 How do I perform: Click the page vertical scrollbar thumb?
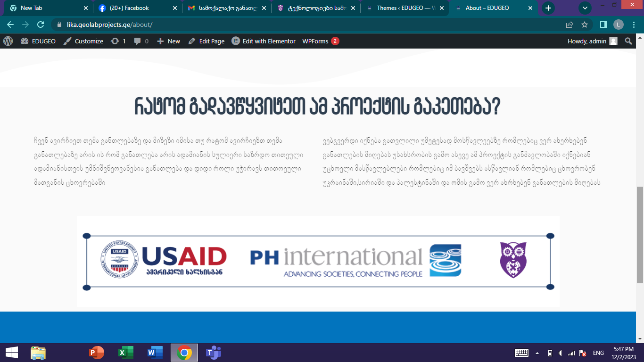(640, 234)
